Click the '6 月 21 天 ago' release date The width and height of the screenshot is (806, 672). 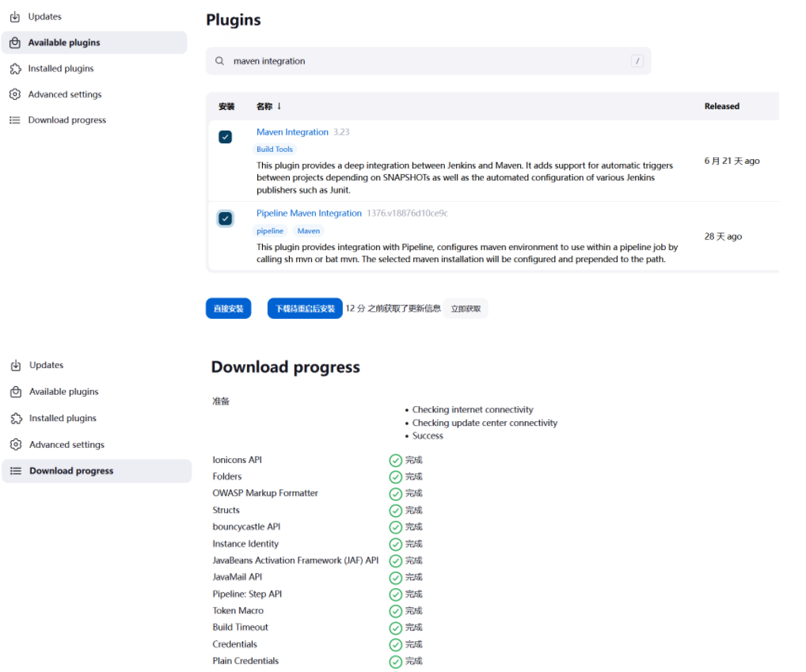[732, 161]
